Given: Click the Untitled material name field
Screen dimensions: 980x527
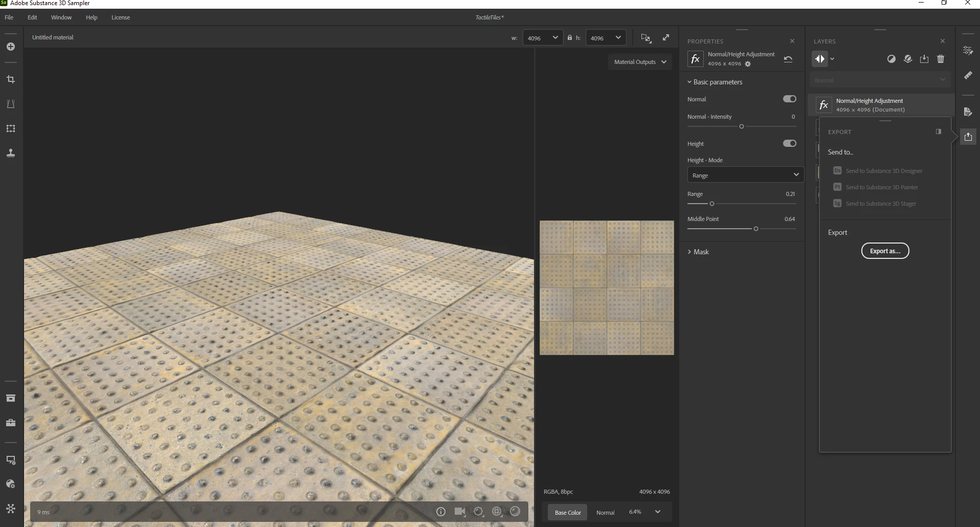Looking at the screenshot, I should point(53,37).
